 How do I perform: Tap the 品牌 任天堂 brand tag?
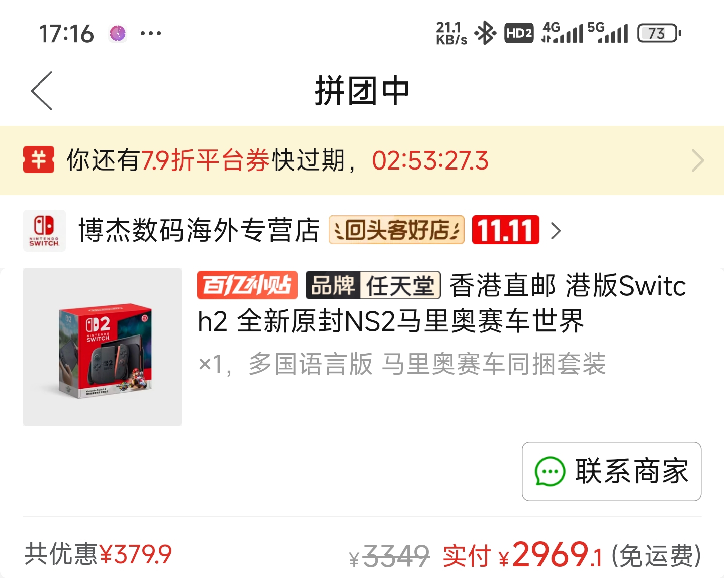(x=373, y=285)
